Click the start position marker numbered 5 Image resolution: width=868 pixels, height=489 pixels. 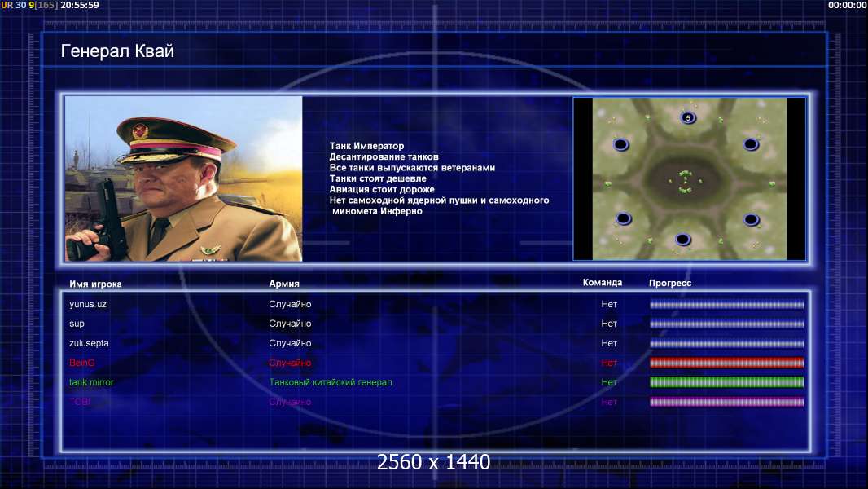[688, 117]
